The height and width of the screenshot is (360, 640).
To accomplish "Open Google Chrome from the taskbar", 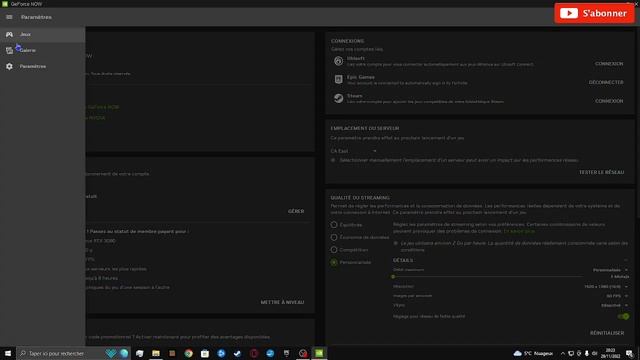I will pyautogui.click(x=189, y=353).
